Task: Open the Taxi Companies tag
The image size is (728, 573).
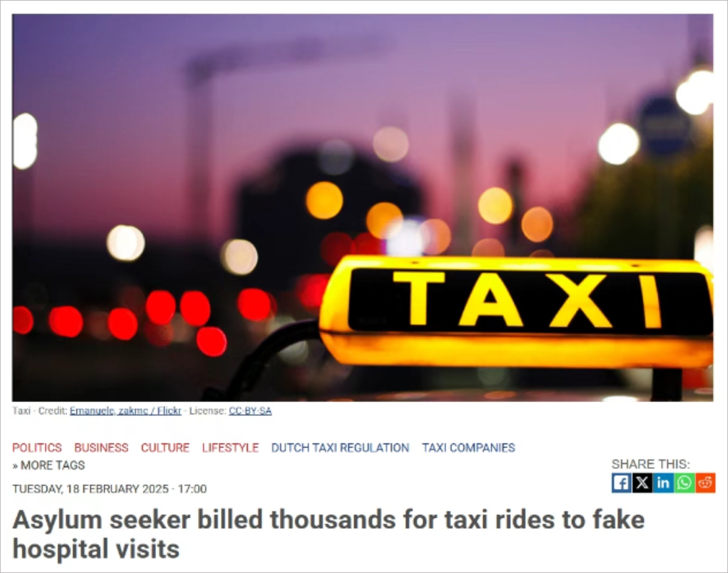Action: click(469, 448)
